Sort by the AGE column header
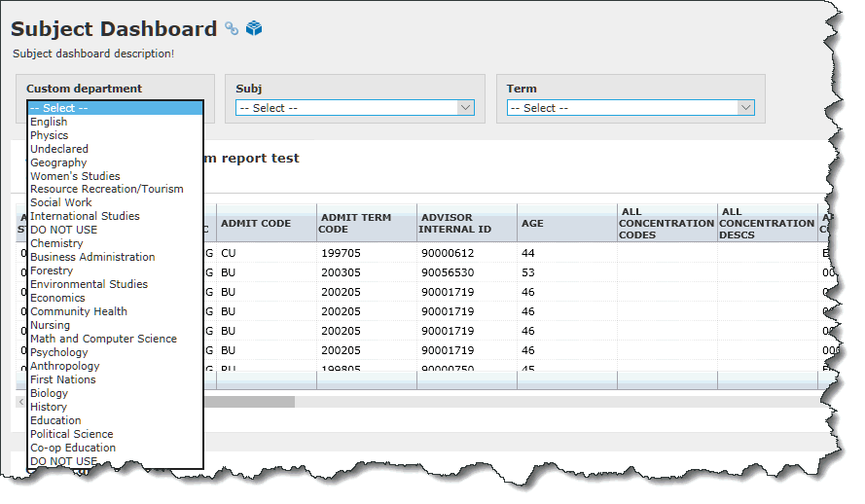The width and height of the screenshot is (865, 504). pos(533,224)
